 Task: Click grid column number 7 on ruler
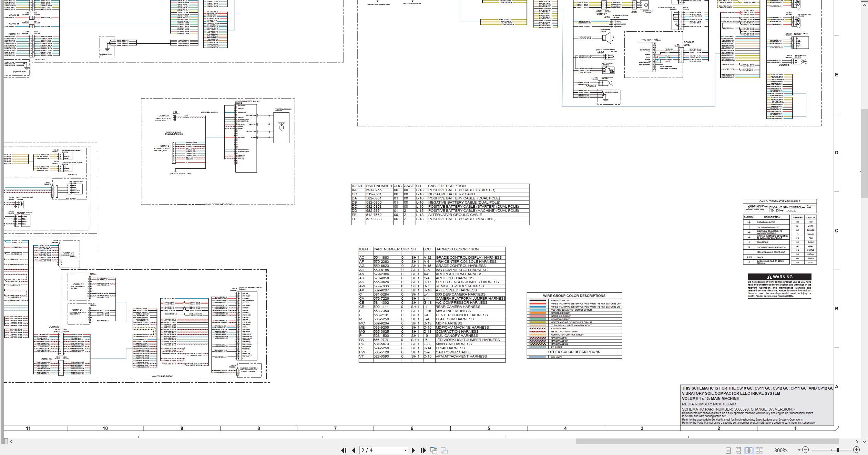click(x=335, y=428)
